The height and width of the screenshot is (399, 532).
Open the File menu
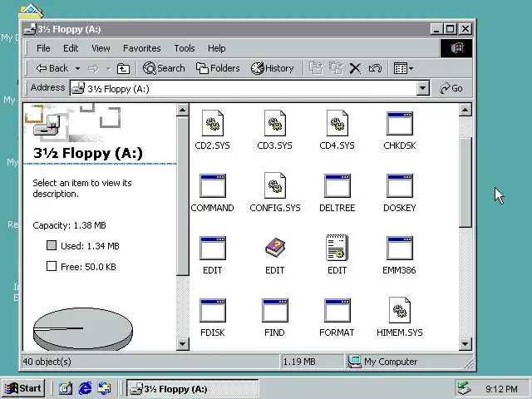coord(43,48)
